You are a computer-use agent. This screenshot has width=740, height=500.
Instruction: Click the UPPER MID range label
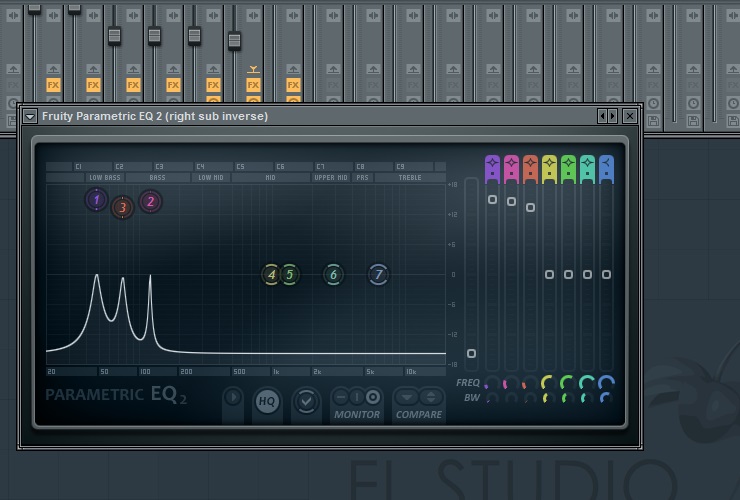point(331,178)
